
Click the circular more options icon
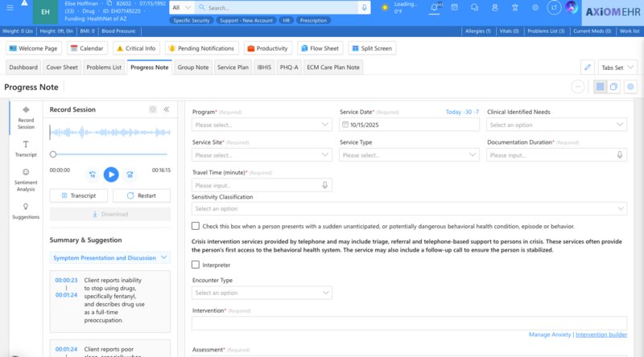coord(577,87)
